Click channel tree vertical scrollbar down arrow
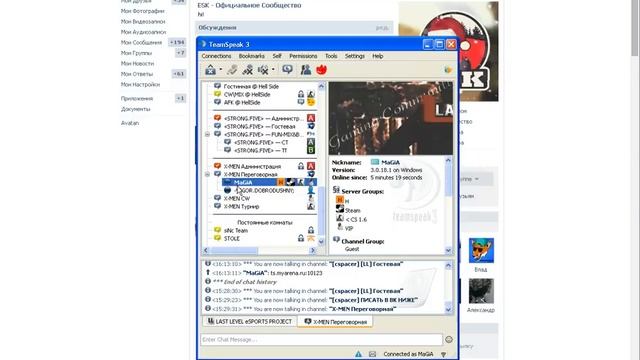 click(321, 241)
